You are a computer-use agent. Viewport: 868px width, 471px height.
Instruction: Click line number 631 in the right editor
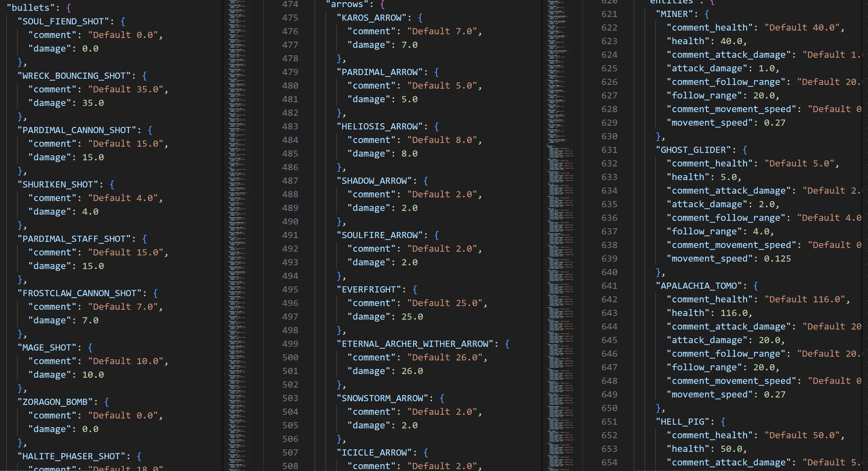click(x=609, y=150)
